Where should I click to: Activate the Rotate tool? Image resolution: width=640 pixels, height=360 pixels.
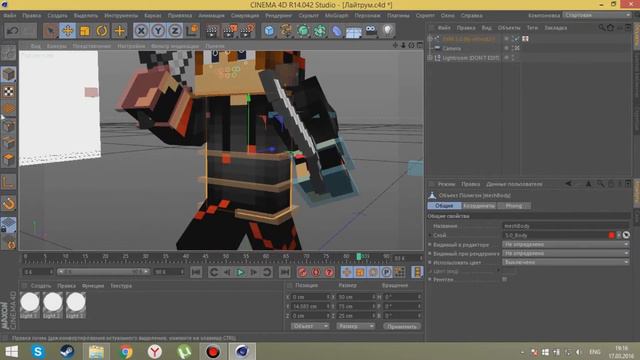(x=102, y=31)
